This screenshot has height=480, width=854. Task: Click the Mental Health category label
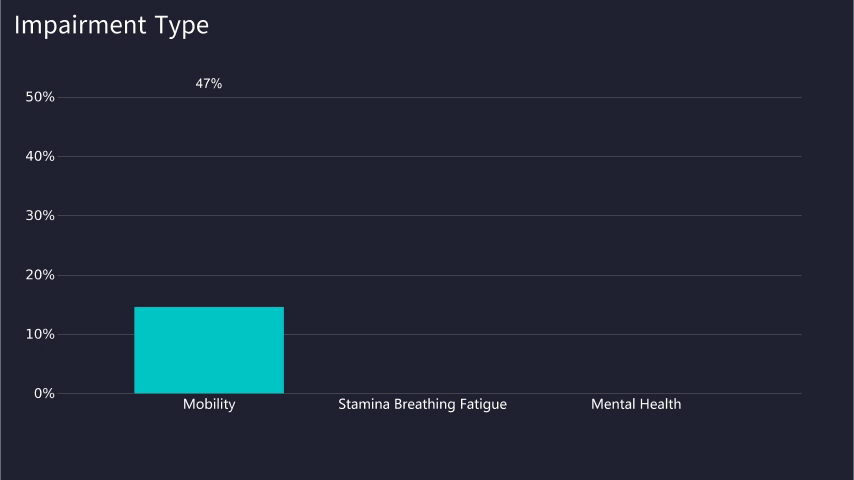636,405
